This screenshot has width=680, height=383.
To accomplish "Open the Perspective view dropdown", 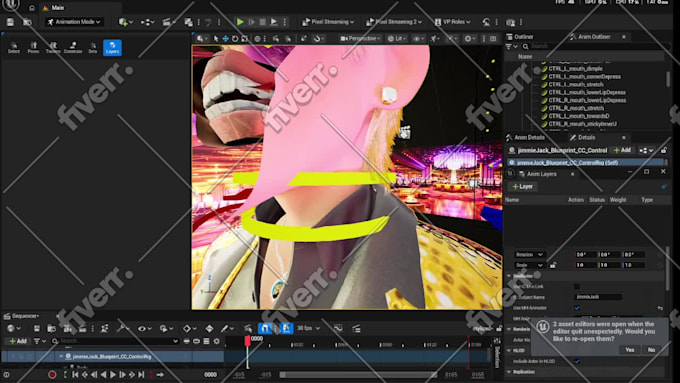I will click(360, 39).
